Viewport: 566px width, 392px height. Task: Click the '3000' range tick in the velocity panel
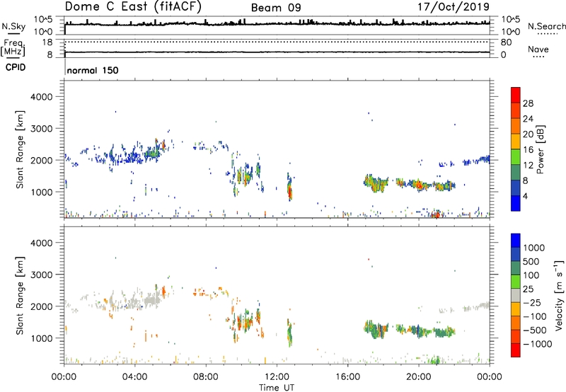point(41,275)
